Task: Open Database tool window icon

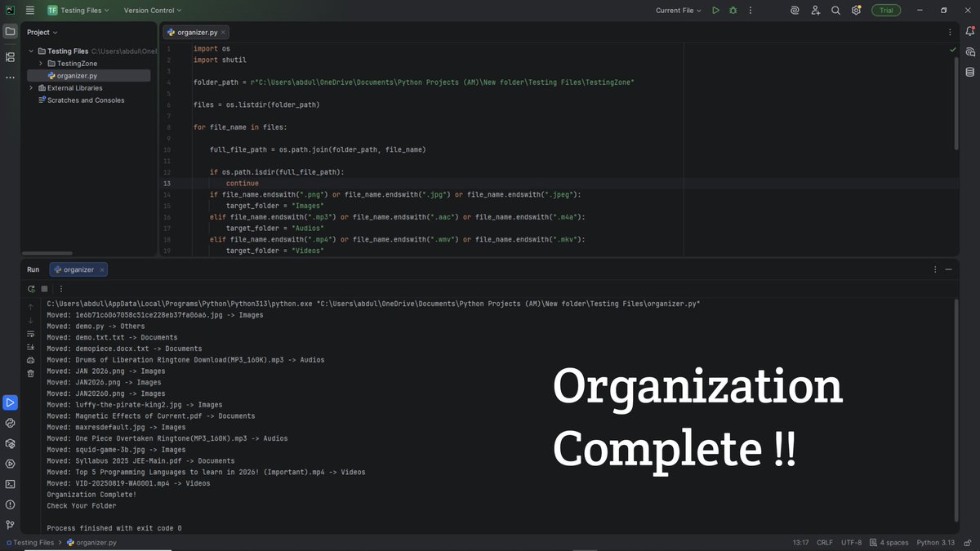Action: pos(969,71)
